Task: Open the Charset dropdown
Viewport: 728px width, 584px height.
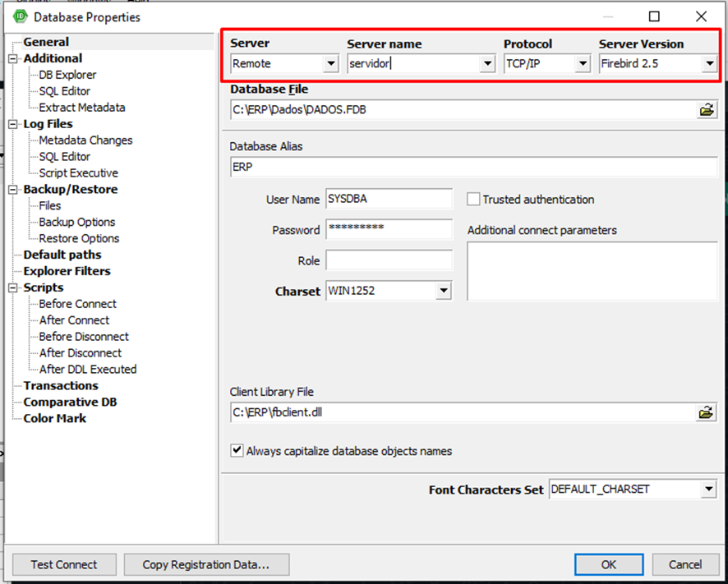Action: [x=444, y=291]
